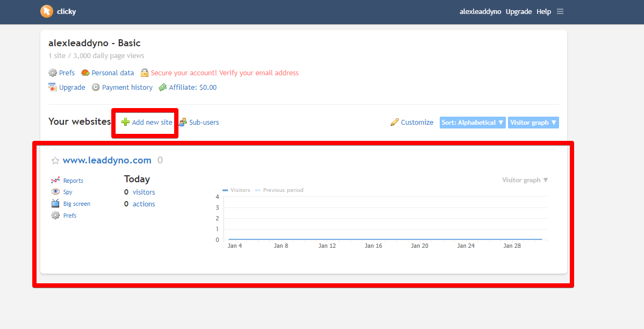Open the hamburger menu icon
The height and width of the screenshot is (329, 644).
click(x=560, y=11)
